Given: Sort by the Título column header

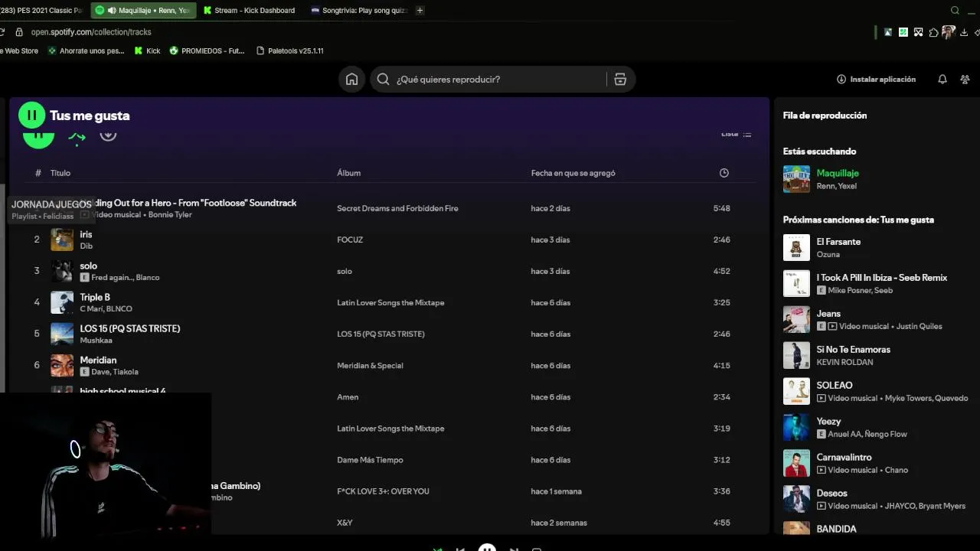Looking at the screenshot, I should pos(60,173).
